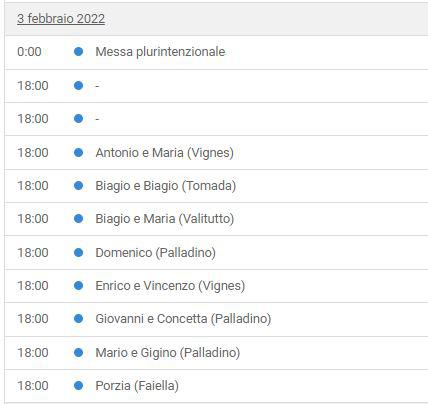Click the blue dot beside Porzia (Faiella)
This screenshot has height=404, width=428.
point(78,386)
